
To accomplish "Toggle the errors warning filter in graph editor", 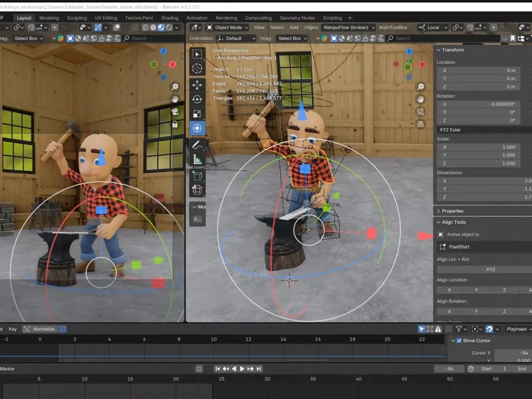I will pos(438,329).
